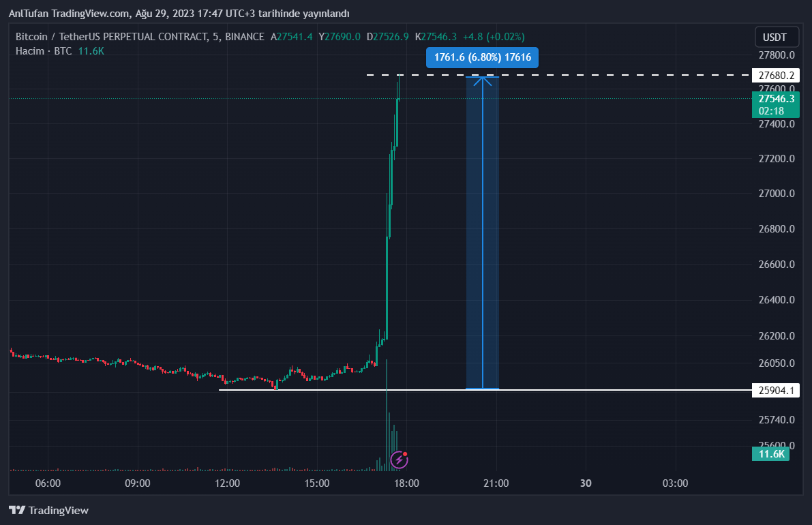Click the bold 30 date marker
This screenshot has width=812, height=525.
pos(585,483)
